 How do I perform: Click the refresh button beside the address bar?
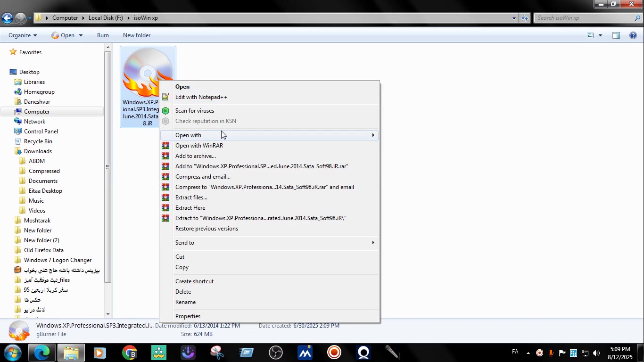point(525,18)
